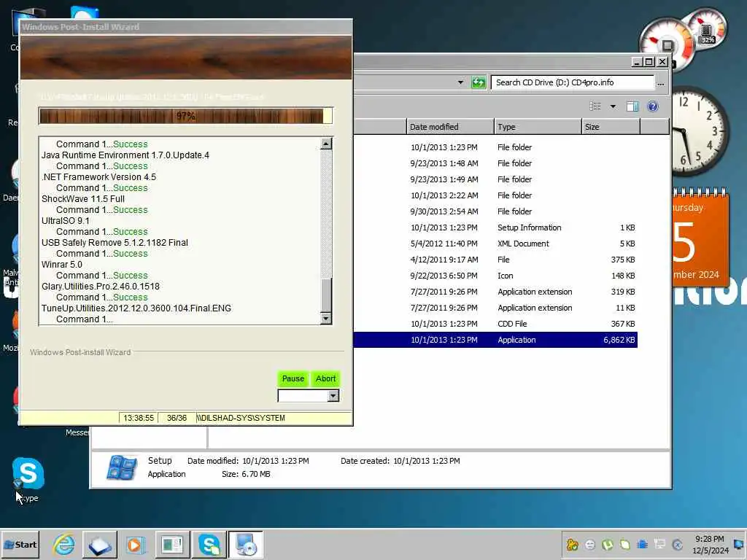Toggle the Explorer preview pane
747x560 pixels.
tap(632, 106)
